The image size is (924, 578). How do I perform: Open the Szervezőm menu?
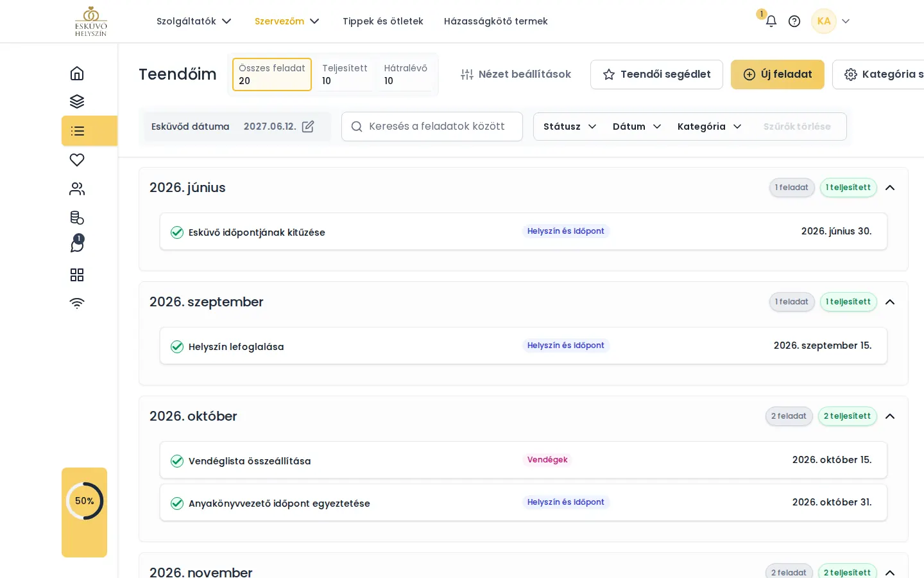pos(287,21)
